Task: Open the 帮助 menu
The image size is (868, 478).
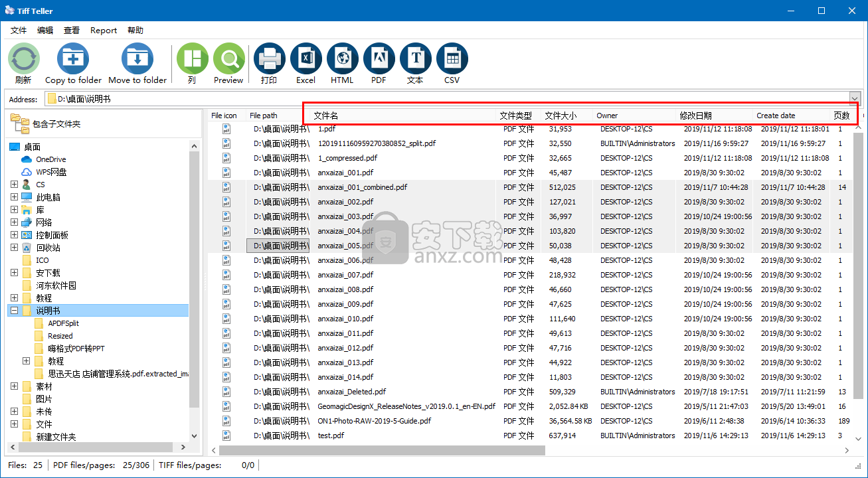Action: pos(135,31)
